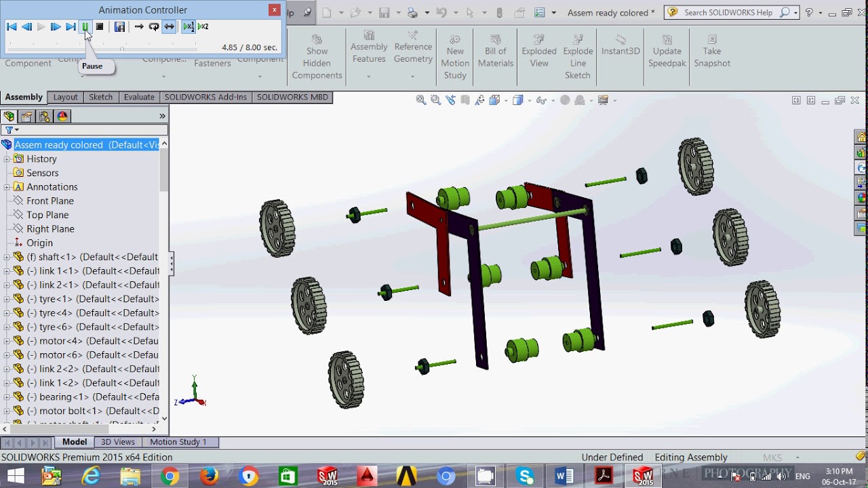Open Skype from the taskbar
Image resolution: width=868 pixels, height=488 pixels.
tap(525, 476)
